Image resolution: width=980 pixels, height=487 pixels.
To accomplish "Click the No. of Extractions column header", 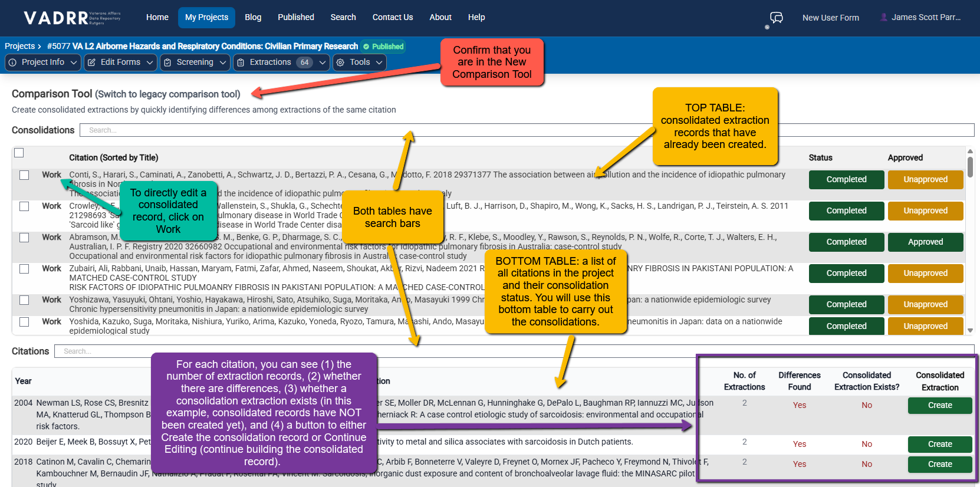I will pos(744,381).
